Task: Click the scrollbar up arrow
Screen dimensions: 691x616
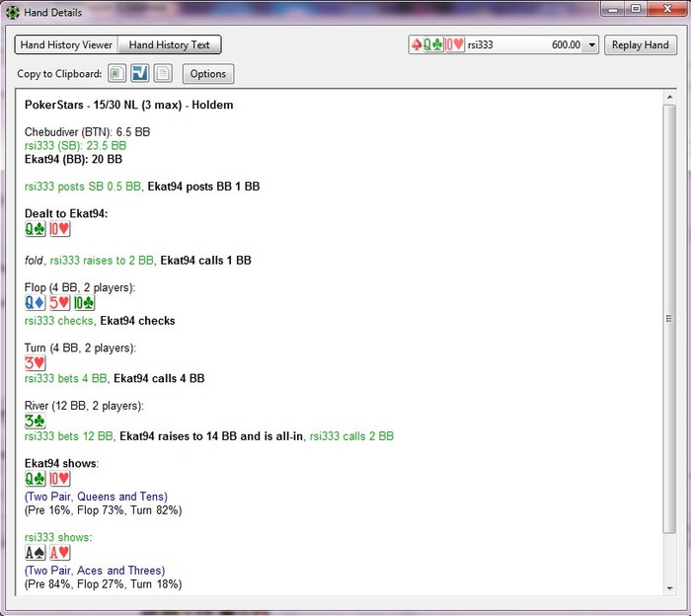Action: (x=669, y=97)
